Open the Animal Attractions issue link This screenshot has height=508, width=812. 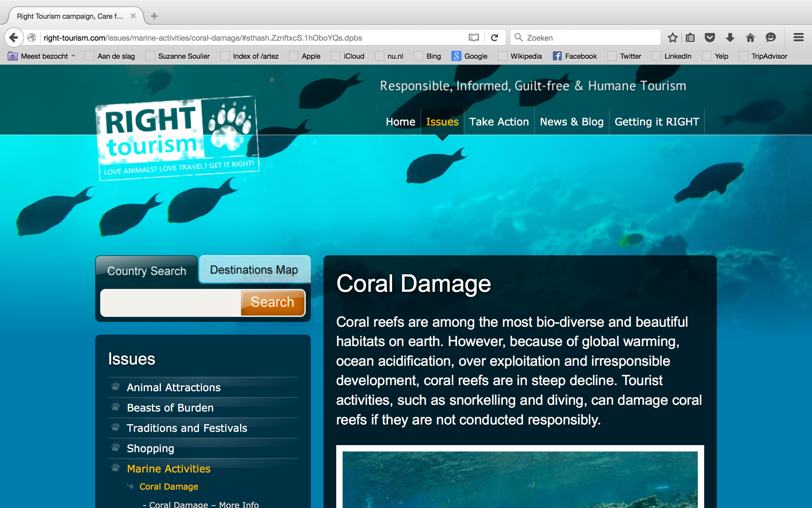point(174,387)
